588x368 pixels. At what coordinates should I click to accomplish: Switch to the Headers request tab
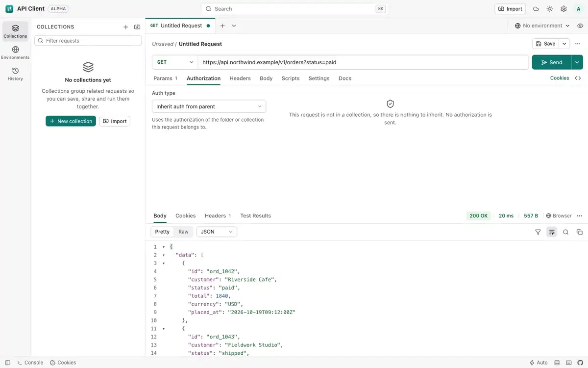240,78
